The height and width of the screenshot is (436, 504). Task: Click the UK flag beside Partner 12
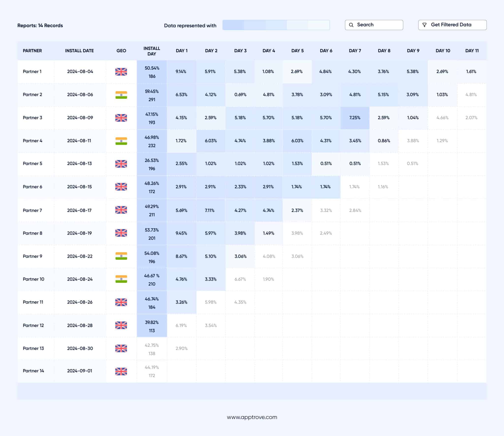(x=121, y=325)
